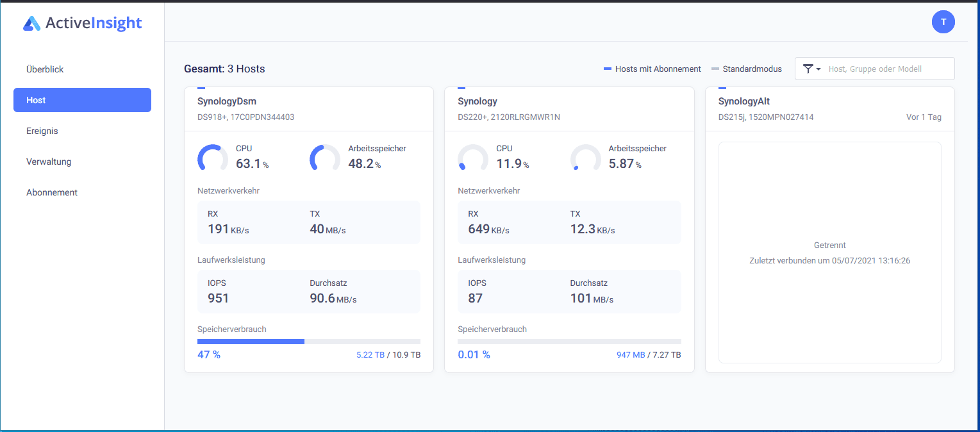Click the 947 MB / 7.27 TB text
This screenshot has height=432, width=980.
[649, 354]
